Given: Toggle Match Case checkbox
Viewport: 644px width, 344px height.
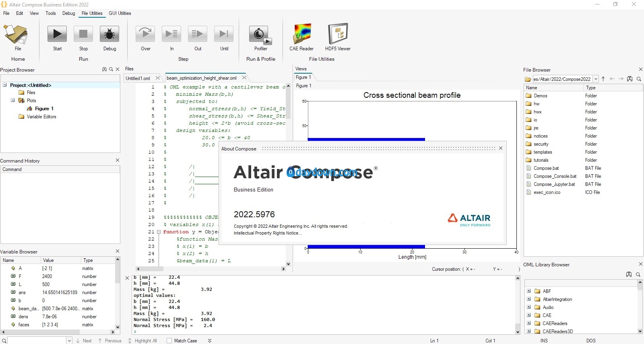Looking at the screenshot, I should (x=170, y=341).
